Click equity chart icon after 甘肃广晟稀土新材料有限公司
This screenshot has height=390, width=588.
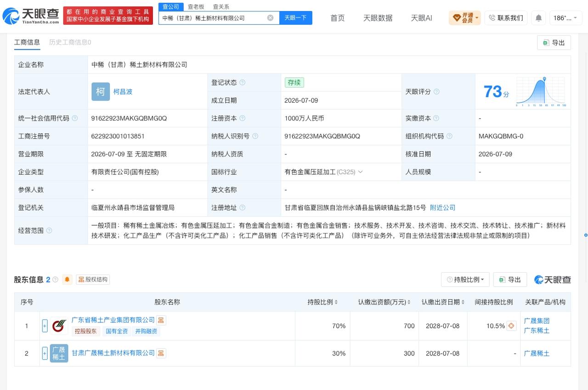[x=161, y=353]
